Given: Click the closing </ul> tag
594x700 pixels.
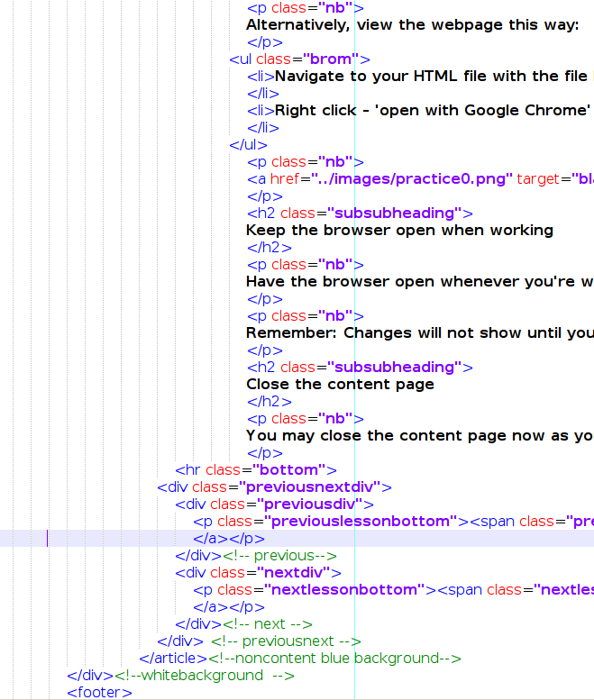Looking at the screenshot, I should click(248, 145).
